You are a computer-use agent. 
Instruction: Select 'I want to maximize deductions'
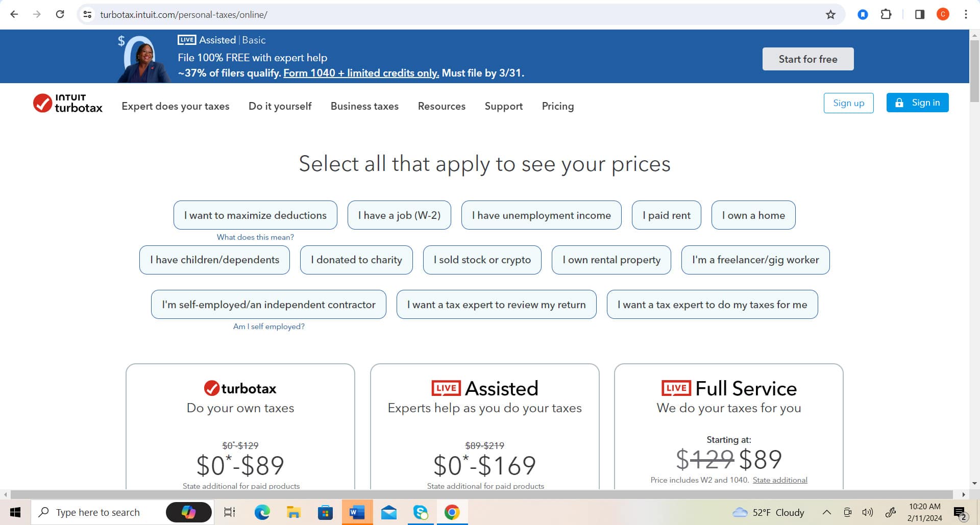(x=255, y=215)
